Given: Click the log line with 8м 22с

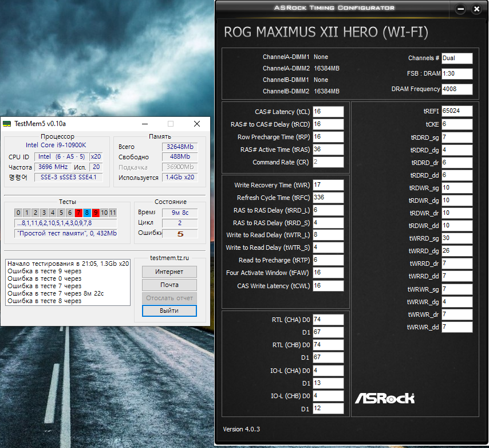Looking at the screenshot, I should coord(56,293).
